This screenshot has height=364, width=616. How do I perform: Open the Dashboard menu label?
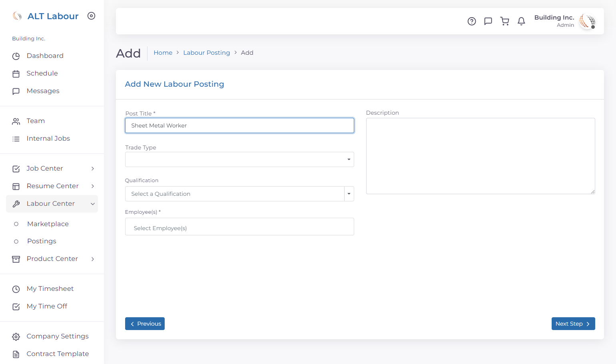click(x=45, y=56)
